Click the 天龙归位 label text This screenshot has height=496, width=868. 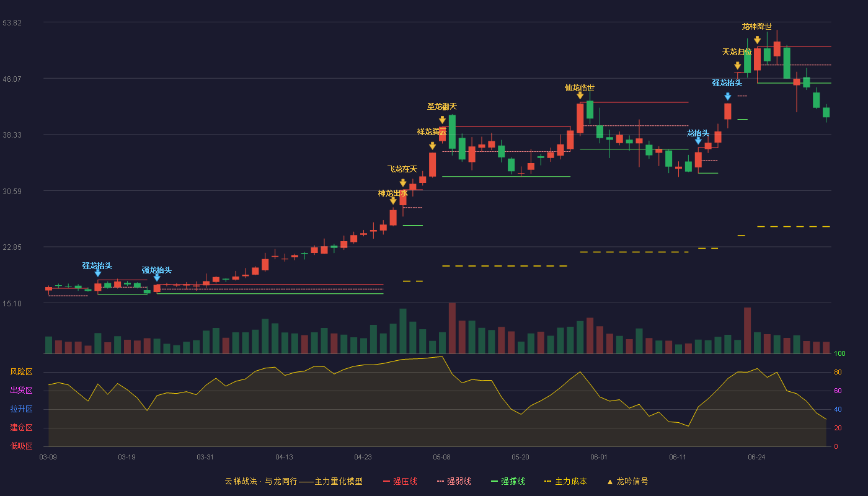coord(737,52)
